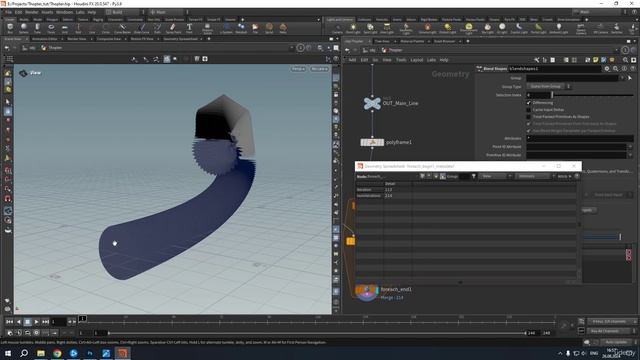The height and width of the screenshot is (360, 640).
Task: Select the Torus shelf tool
Action: pyautogui.click(x=51, y=28)
